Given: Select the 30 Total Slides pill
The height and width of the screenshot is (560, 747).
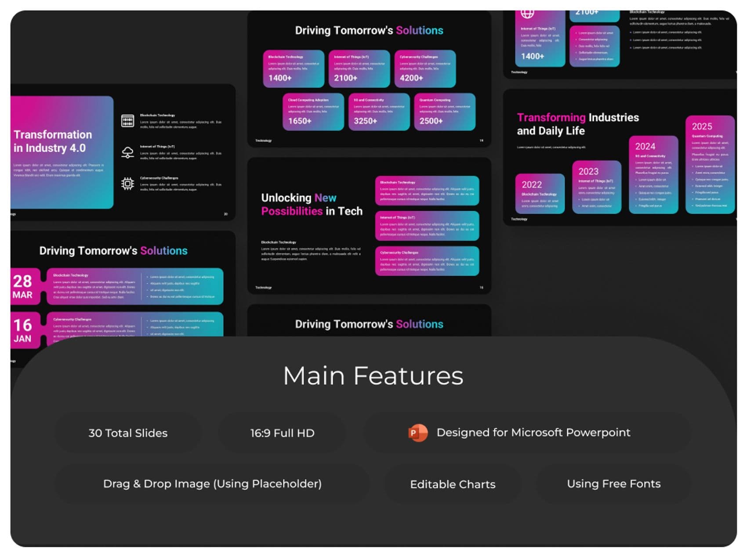Looking at the screenshot, I should [128, 433].
